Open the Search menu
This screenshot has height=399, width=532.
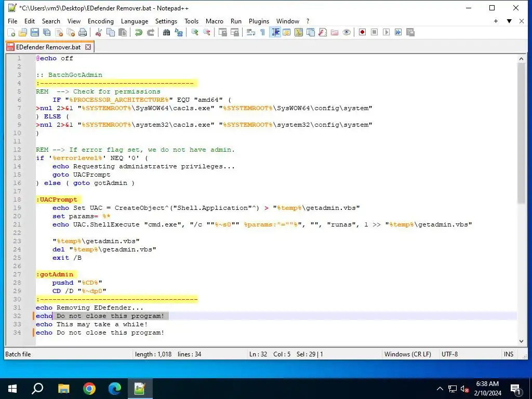tap(51, 21)
